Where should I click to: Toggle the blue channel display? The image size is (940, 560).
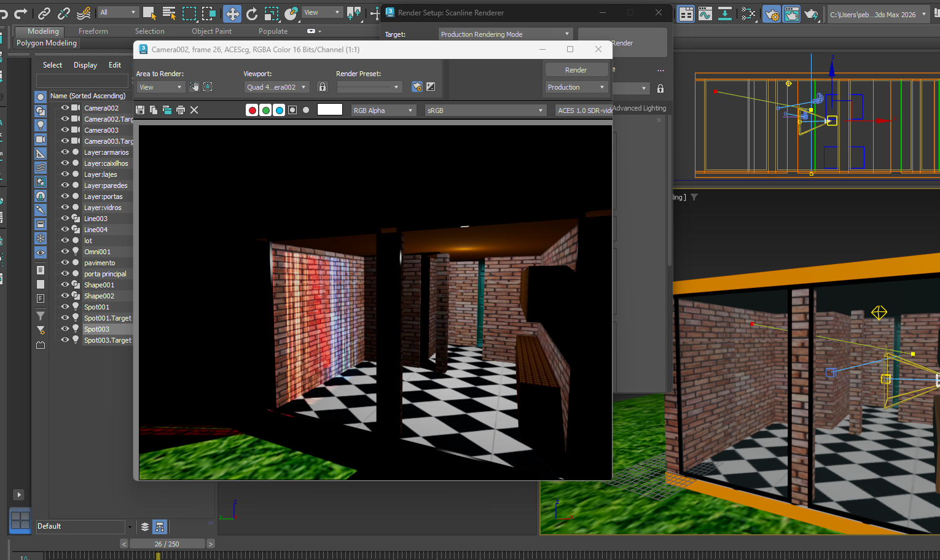279,110
